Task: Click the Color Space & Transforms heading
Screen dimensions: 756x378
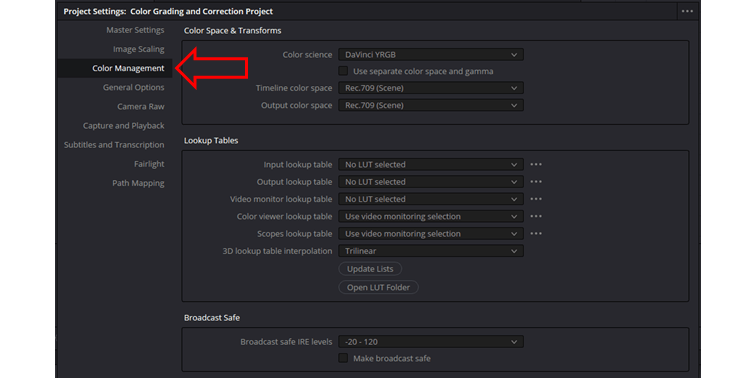Action: [x=232, y=31]
